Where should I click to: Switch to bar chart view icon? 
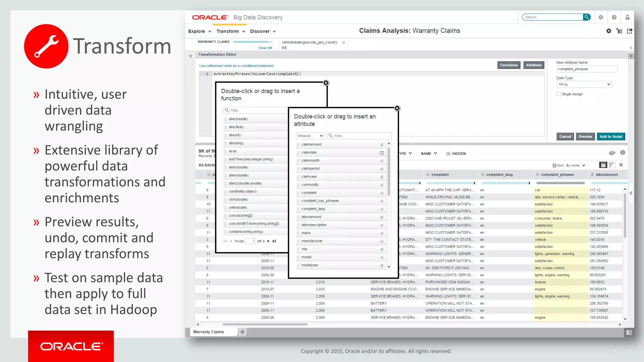pos(611,165)
